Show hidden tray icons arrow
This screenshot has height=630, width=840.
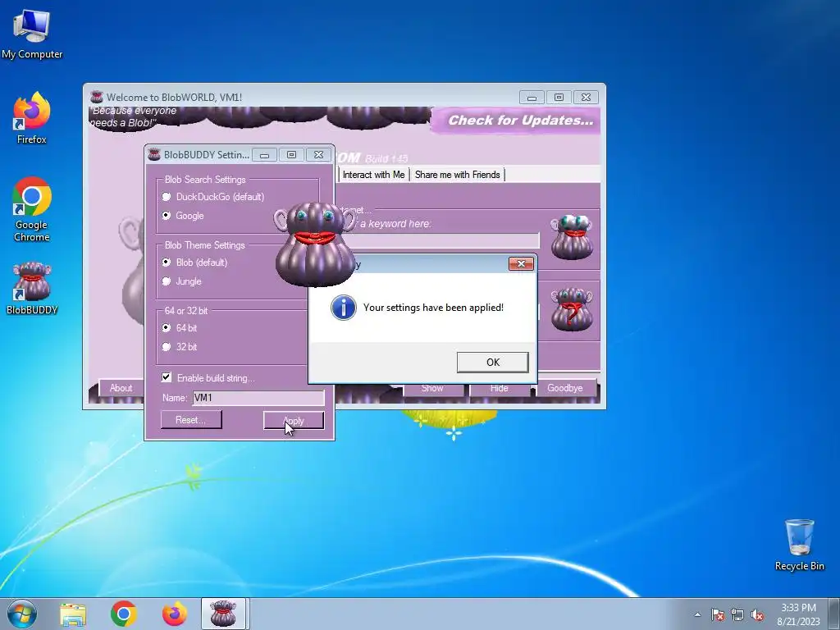click(x=697, y=614)
